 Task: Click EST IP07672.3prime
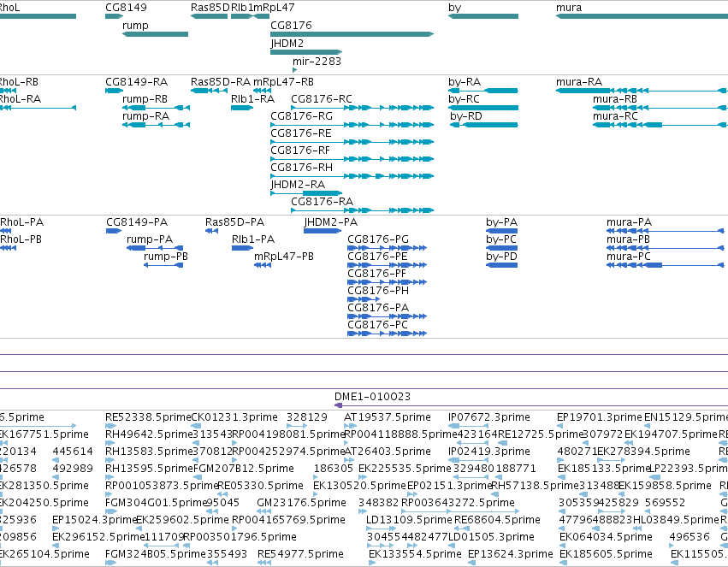click(x=468, y=426)
